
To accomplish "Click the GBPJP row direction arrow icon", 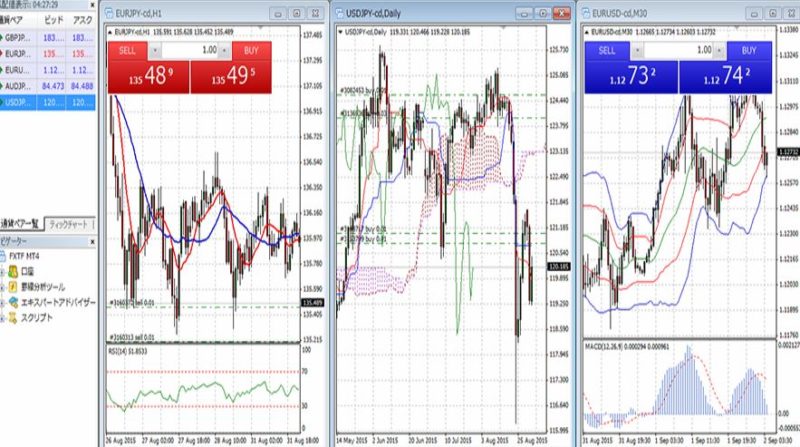I will click(x=2, y=38).
